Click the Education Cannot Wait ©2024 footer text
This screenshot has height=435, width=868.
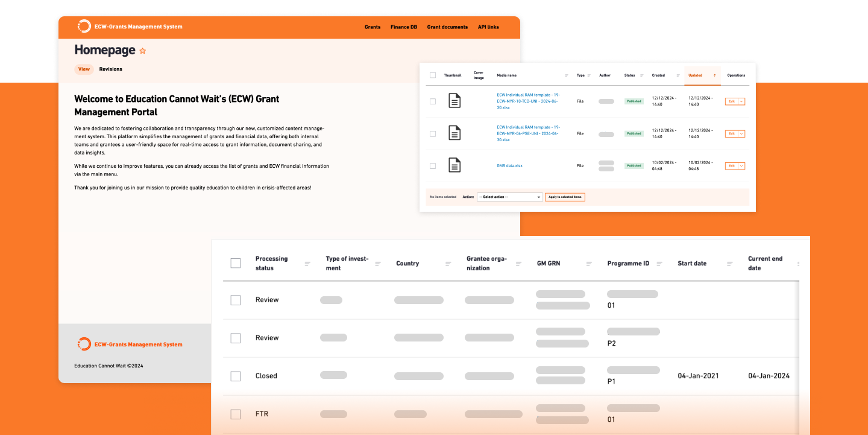click(108, 366)
